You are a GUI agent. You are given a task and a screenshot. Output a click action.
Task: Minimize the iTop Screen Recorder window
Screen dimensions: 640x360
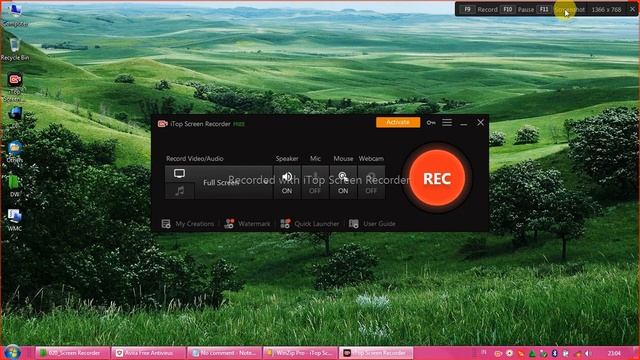[464, 123]
